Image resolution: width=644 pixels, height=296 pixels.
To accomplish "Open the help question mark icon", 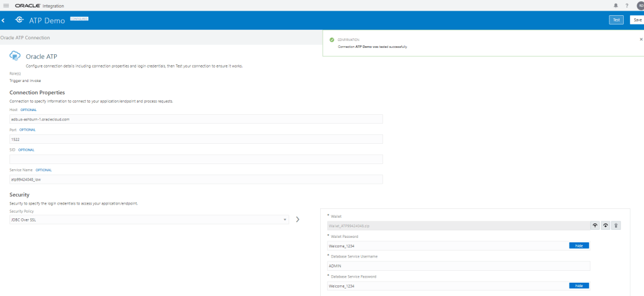I will [626, 6].
